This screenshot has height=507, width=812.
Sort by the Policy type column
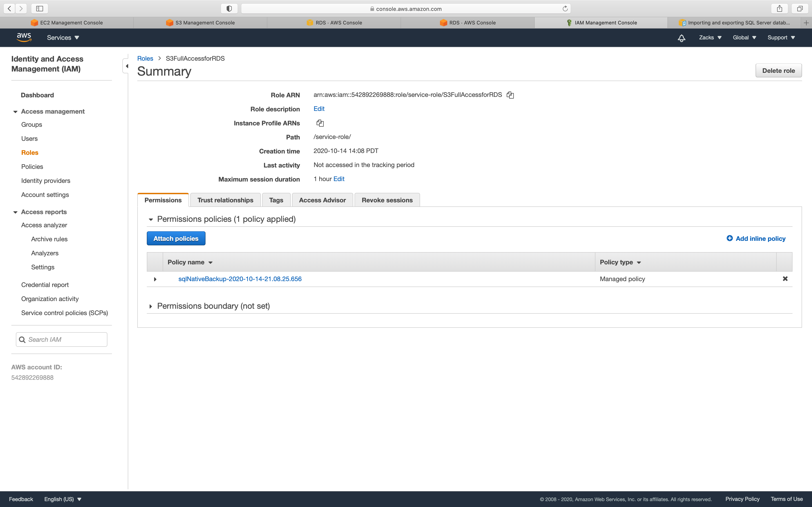620,262
